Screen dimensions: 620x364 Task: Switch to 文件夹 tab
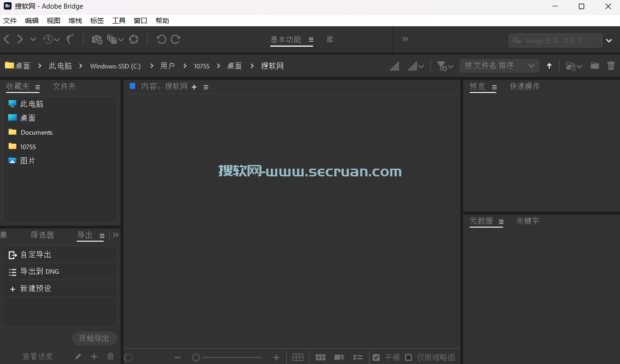[x=64, y=86]
